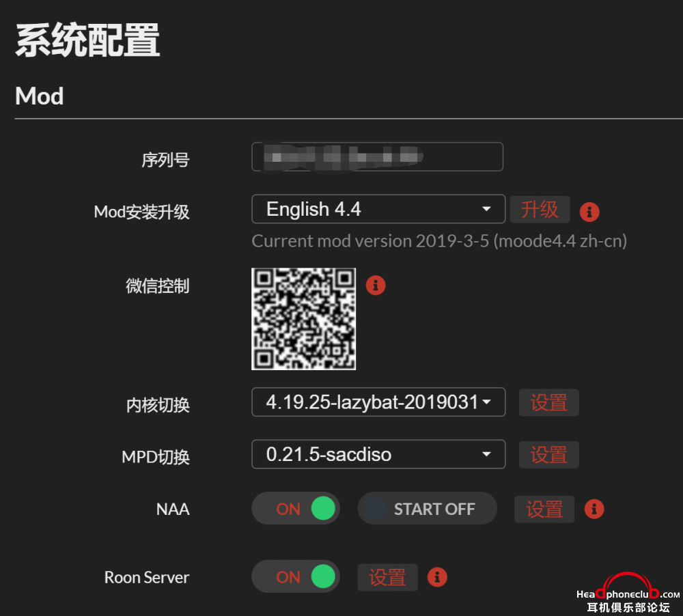Open info icon in Roon Server row
The height and width of the screenshot is (616, 683).
pos(437,577)
